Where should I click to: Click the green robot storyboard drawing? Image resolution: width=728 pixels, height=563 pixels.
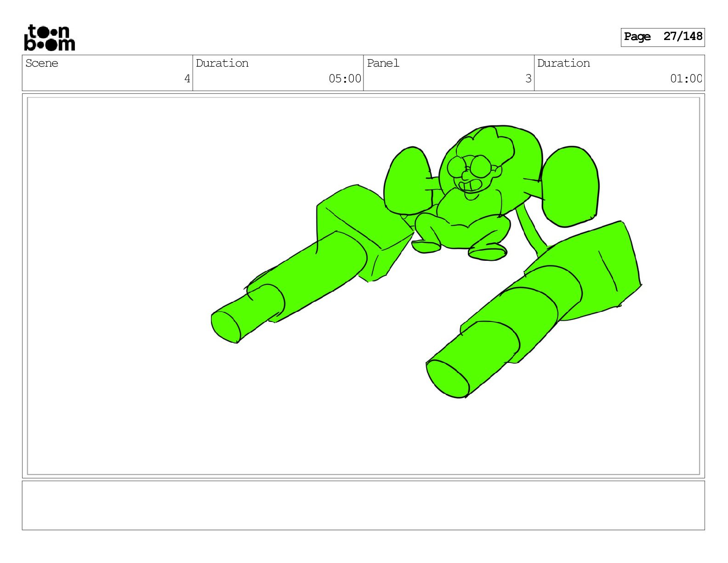[x=427, y=261]
